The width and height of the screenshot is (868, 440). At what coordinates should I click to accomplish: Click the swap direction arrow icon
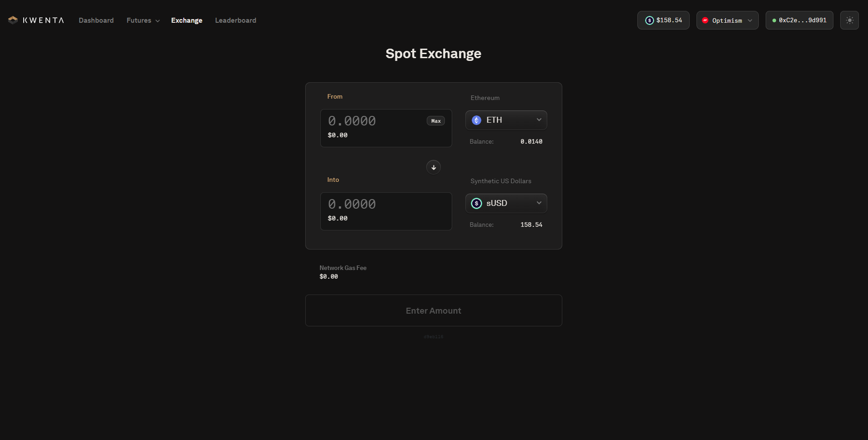click(x=433, y=167)
